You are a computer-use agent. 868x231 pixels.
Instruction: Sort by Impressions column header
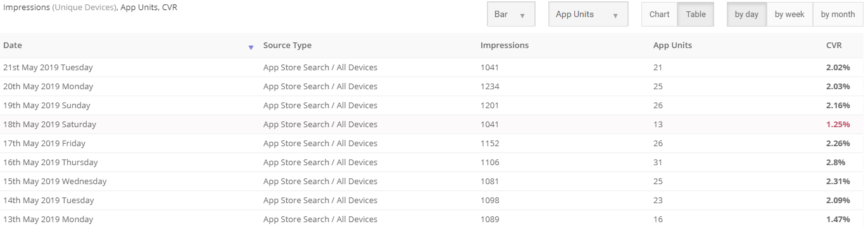[x=505, y=46]
